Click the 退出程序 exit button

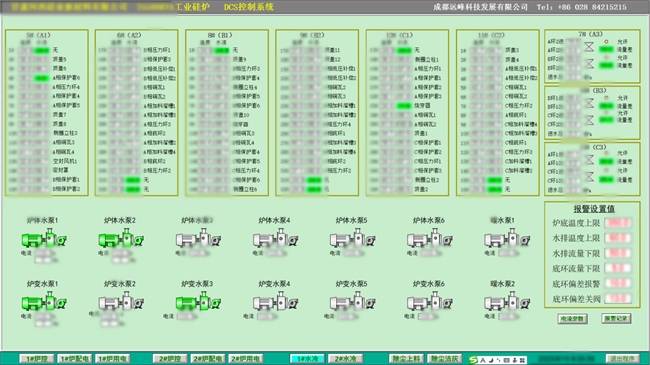(x=622, y=359)
